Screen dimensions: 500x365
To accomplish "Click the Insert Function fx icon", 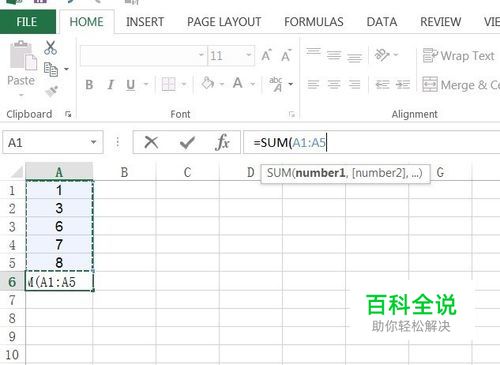I will point(222,142).
